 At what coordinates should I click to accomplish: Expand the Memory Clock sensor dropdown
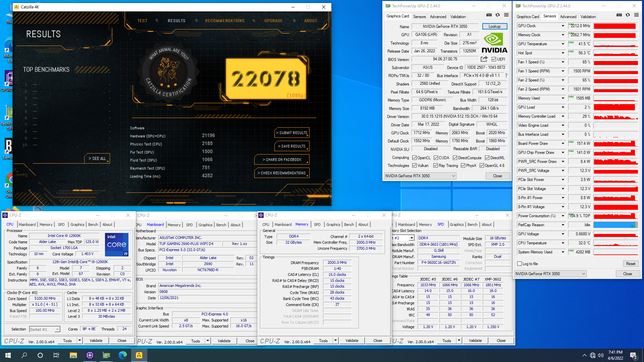click(x=563, y=35)
